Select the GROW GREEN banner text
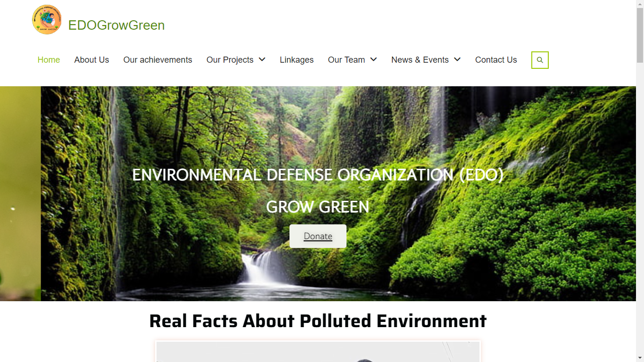 coord(318,206)
